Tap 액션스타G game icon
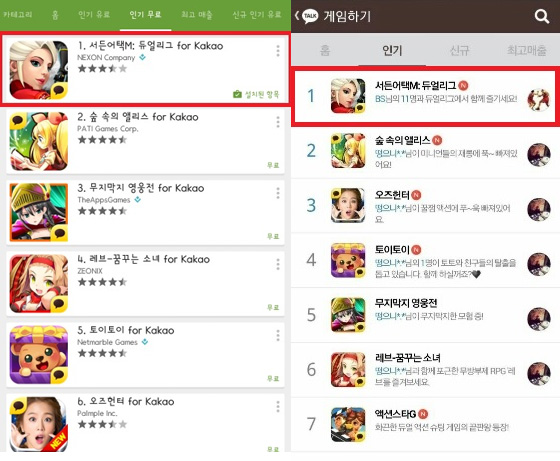This screenshot has height=461, width=560. [x=348, y=424]
